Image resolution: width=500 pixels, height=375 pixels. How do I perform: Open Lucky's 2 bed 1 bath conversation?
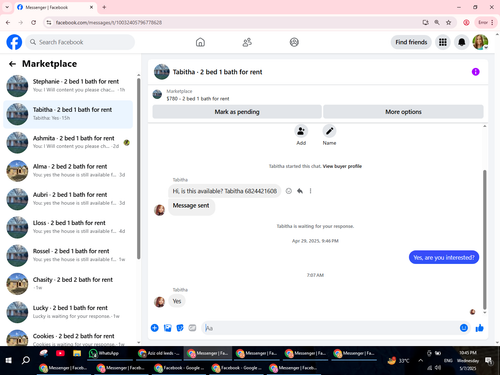[68, 312]
